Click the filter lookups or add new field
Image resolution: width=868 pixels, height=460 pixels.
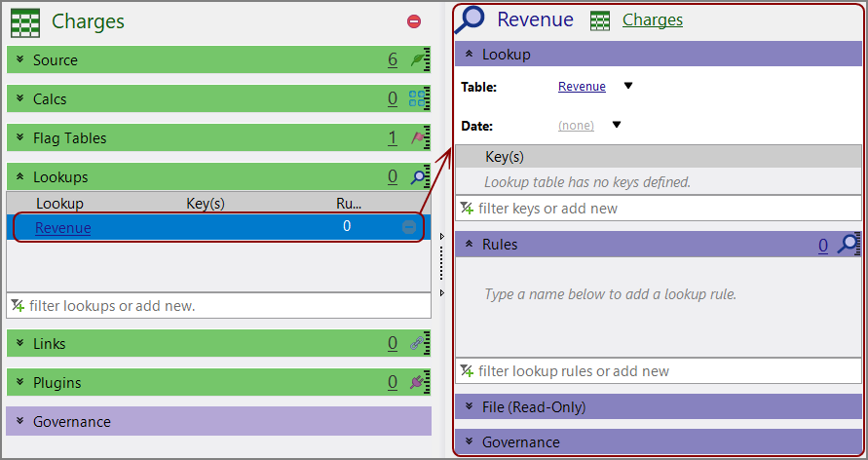point(218,306)
